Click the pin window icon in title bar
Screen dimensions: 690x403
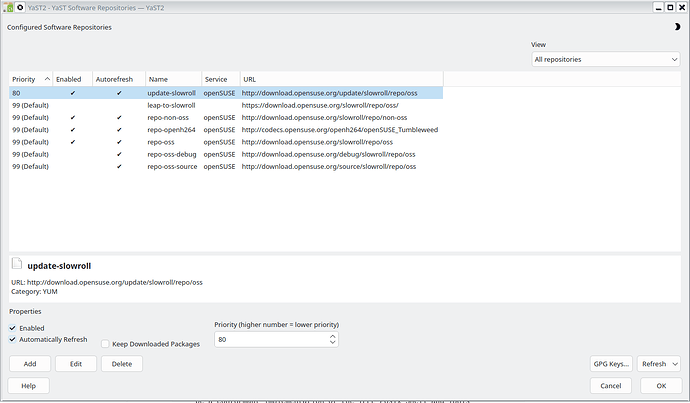21,6
